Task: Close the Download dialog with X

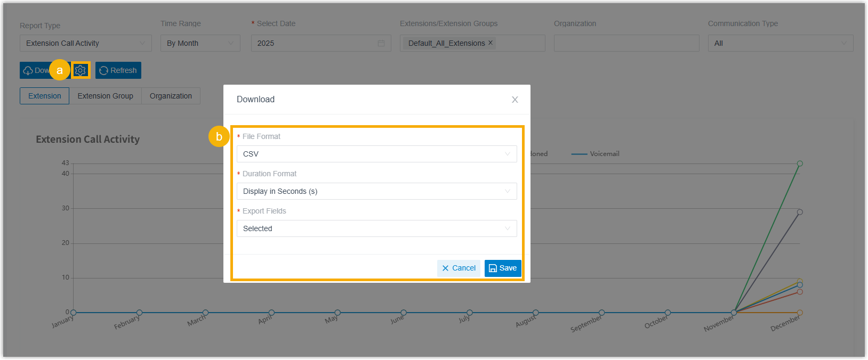Action: tap(515, 100)
